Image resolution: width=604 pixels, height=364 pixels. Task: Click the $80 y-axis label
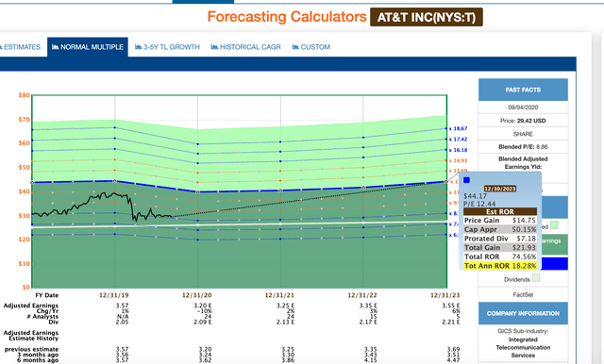(x=24, y=95)
